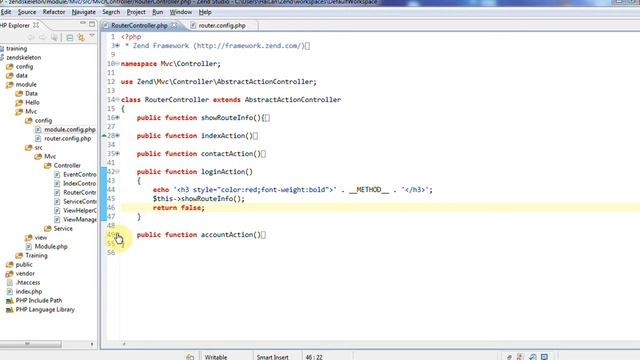Collapse the namespace fold at line 10
Viewport: 640px width, 360px height.
point(118,64)
